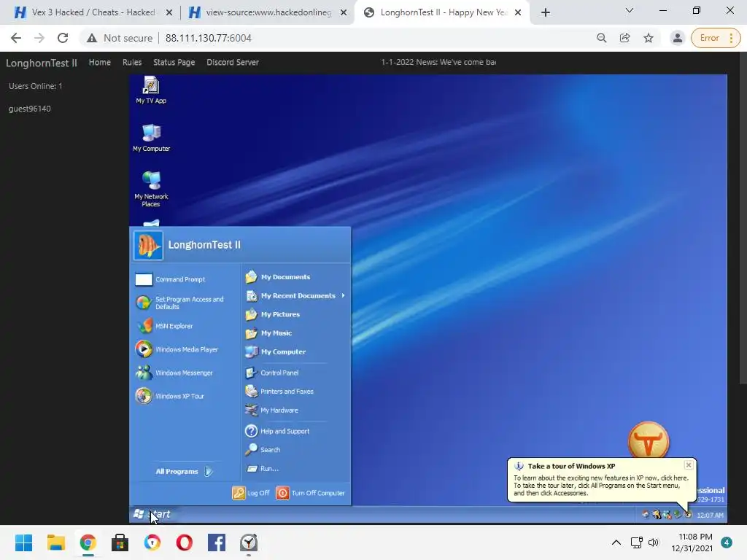Screen dimensions: 747x560
Task: Click the LonghornTest II site title
Action: tap(42, 63)
